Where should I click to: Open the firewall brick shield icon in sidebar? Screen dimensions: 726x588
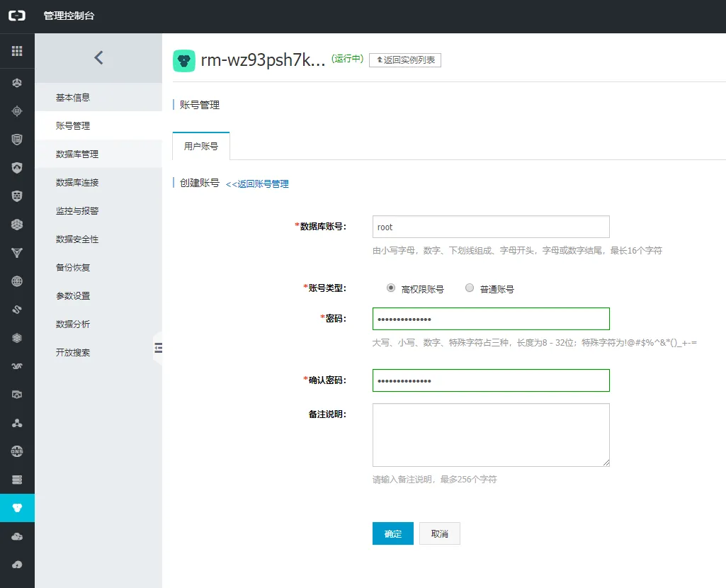17,196
